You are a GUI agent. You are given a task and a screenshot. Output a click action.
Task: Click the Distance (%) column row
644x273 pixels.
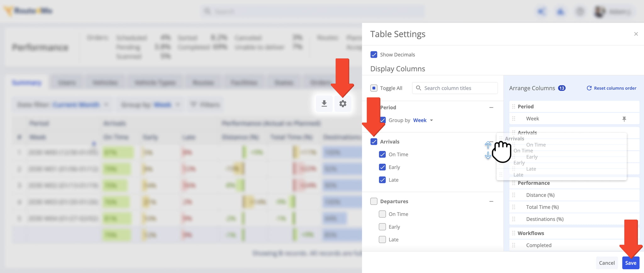click(574, 195)
